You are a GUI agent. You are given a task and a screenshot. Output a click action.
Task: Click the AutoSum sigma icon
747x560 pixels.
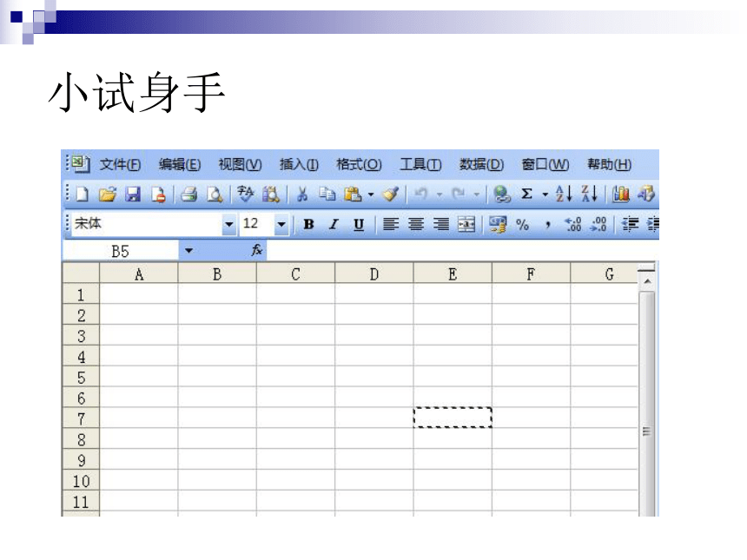click(x=526, y=194)
